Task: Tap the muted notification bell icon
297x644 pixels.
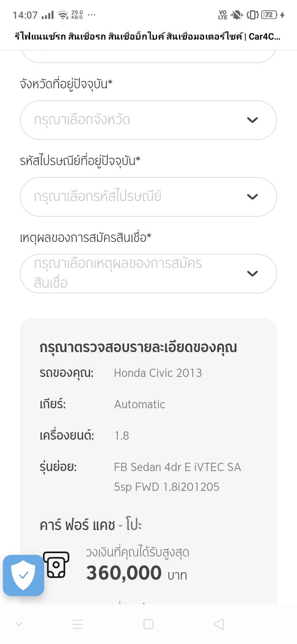Action: tap(236, 15)
